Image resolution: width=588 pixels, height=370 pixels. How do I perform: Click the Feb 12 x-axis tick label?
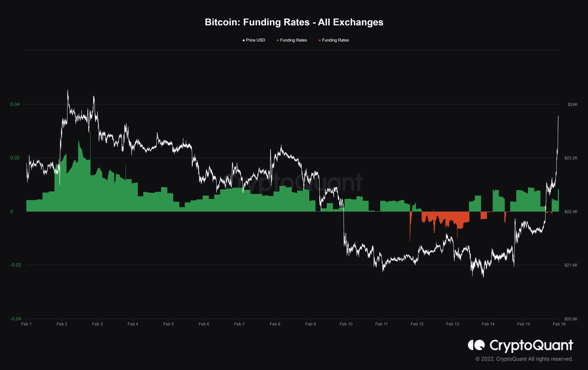(x=417, y=324)
